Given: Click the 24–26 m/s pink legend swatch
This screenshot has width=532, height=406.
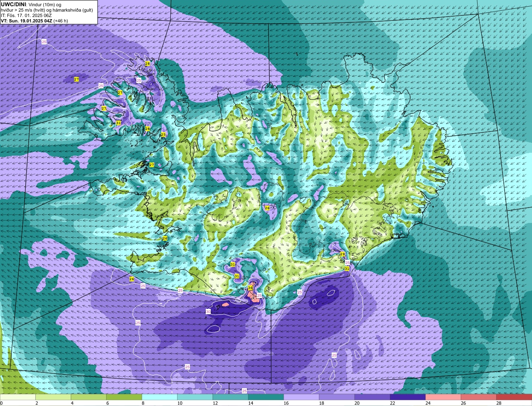Looking at the screenshot, I should click(x=443, y=397).
